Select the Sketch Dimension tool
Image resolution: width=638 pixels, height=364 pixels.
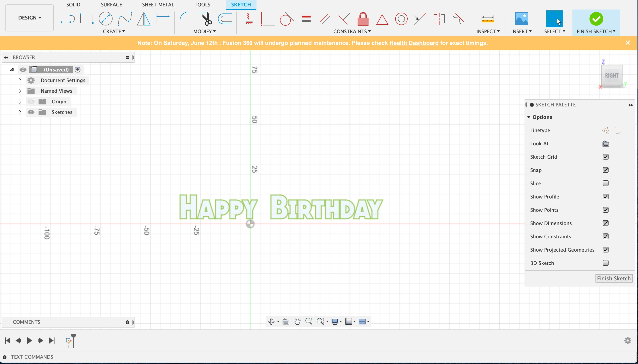click(x=163, y=19)
